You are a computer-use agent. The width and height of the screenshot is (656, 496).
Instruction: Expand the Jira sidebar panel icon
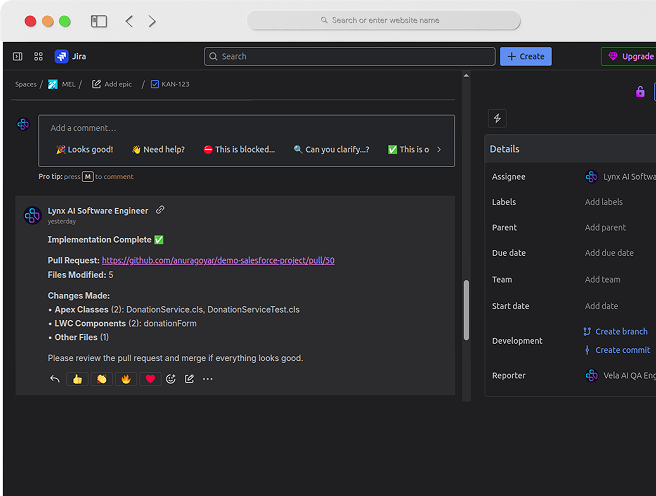18,56
